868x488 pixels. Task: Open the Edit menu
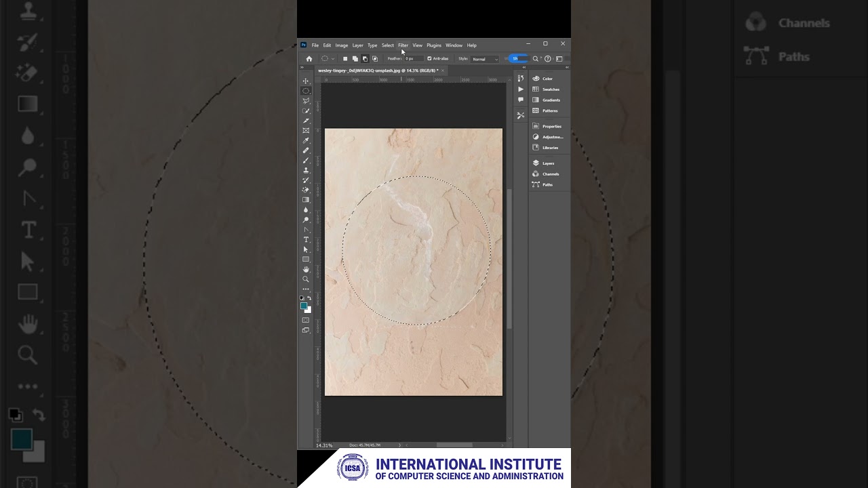point(327,45)
